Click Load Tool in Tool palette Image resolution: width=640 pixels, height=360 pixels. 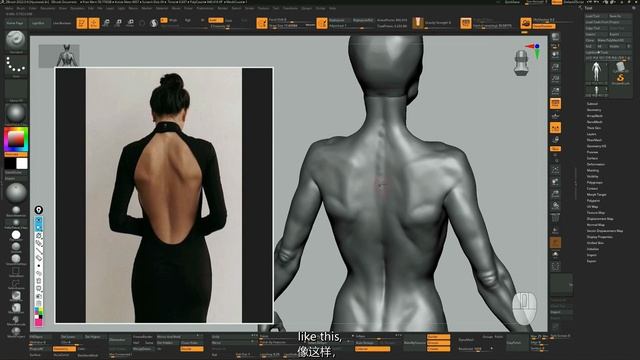596,16
